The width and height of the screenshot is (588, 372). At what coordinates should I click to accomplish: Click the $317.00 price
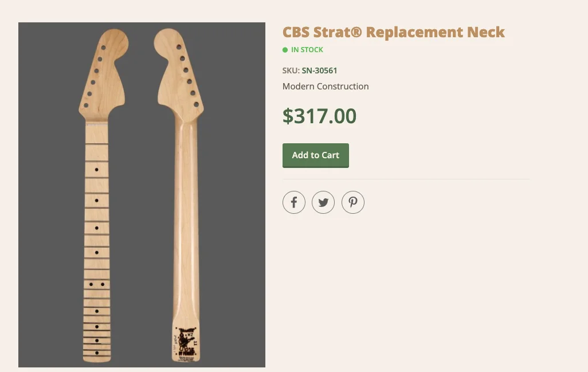(319, 116)
